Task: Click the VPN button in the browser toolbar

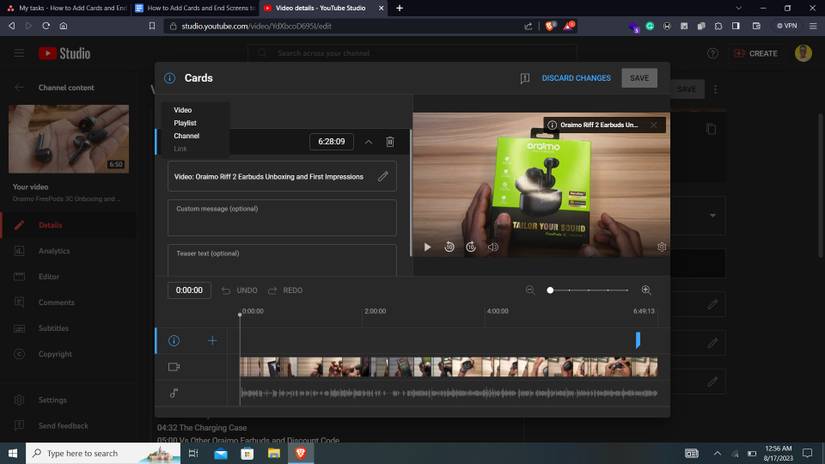Action: [787, 26]
